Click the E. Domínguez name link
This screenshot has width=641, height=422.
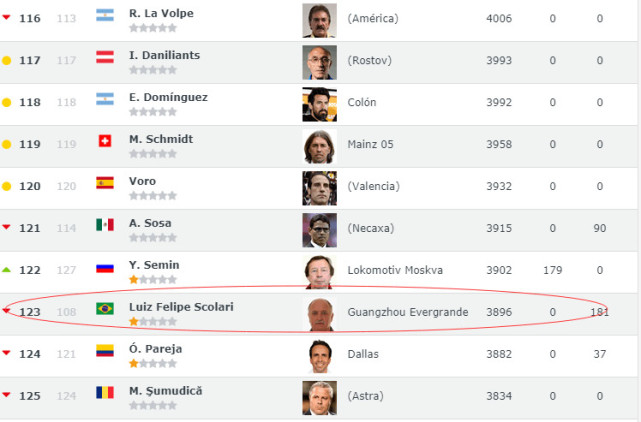coord(168,97)
